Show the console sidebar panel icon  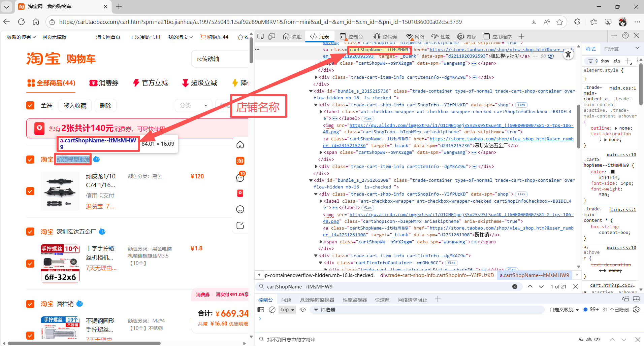click(261, 310)
